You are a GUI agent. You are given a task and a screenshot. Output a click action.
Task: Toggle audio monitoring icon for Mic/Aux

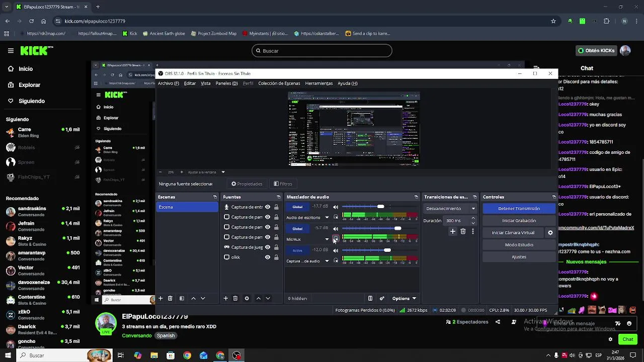(336, 239)
